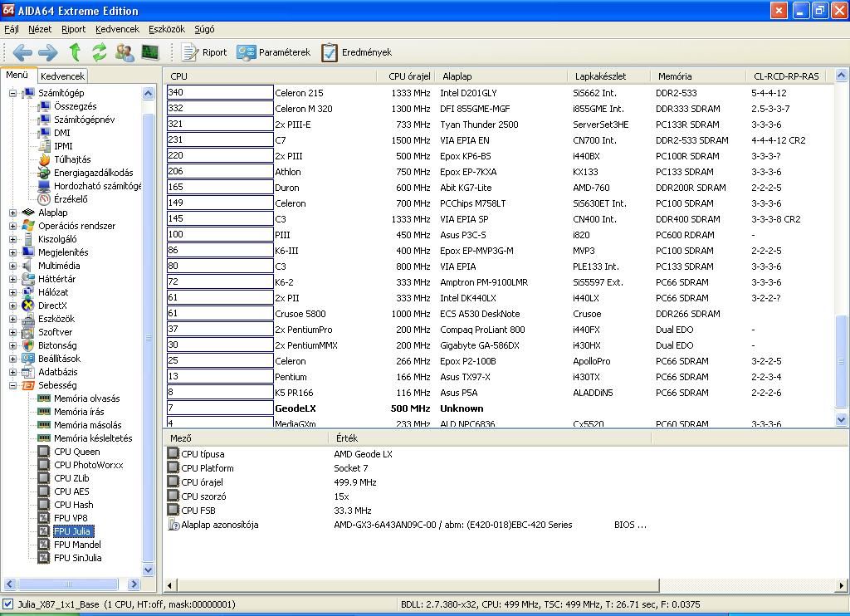
Task: Select the Celeron M 320 result row
Action: click(x=500, y=109)
